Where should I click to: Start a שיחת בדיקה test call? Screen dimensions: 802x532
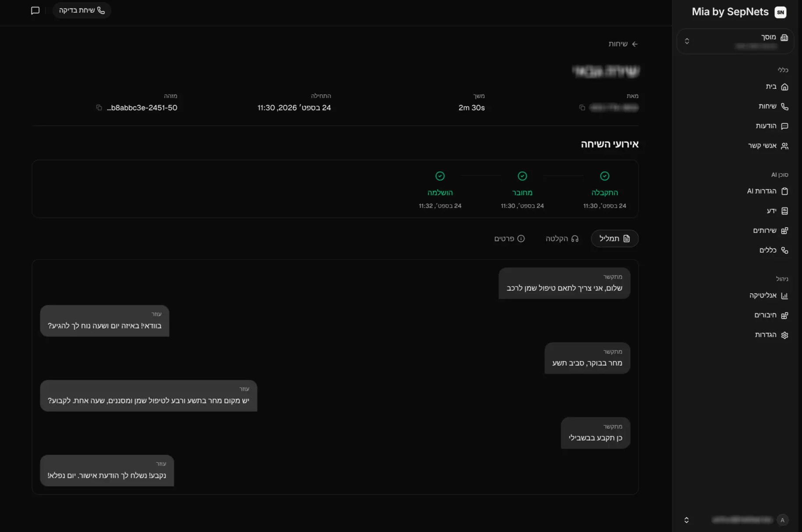point(82,11)
